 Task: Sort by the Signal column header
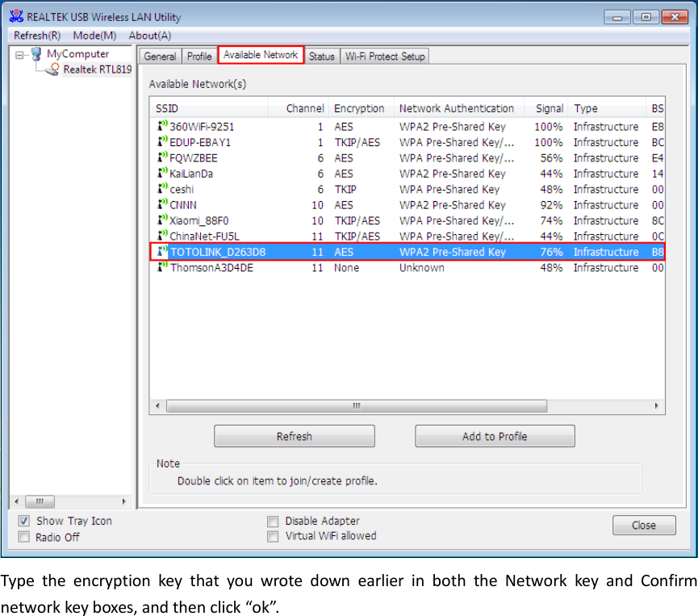(546, 108)
